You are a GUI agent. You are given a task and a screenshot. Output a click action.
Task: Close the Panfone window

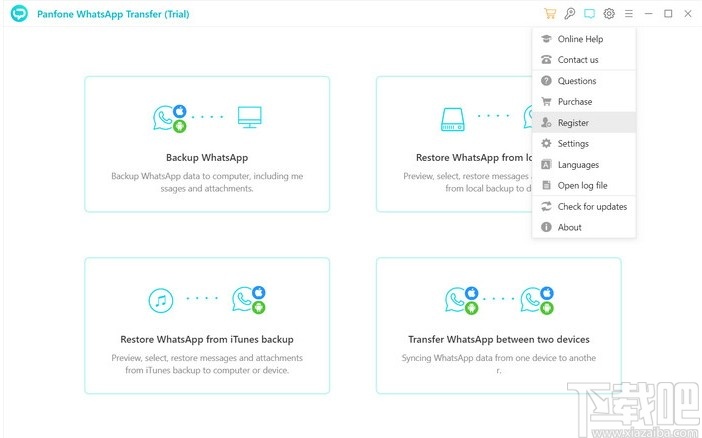pos(688,14)
